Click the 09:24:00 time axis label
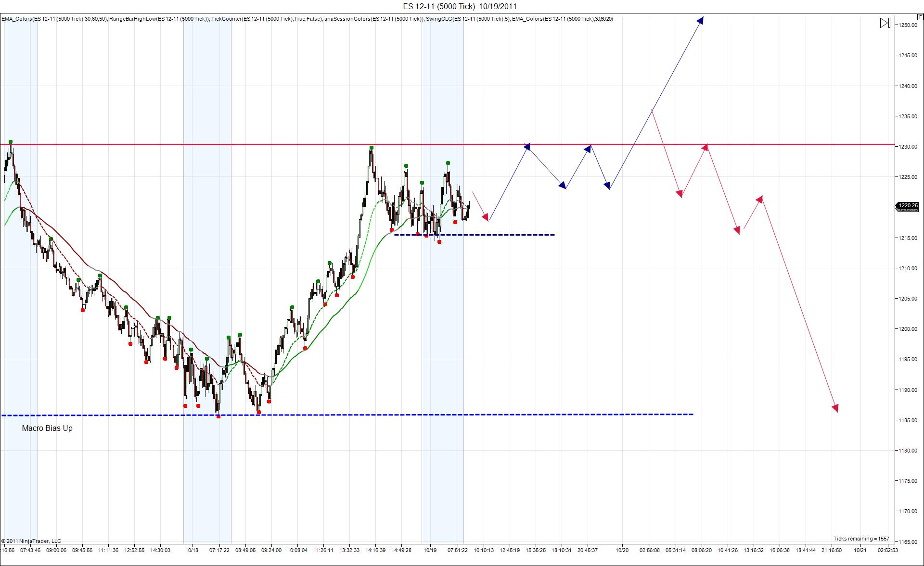This screenshot has height=566, width=924. 271,550
